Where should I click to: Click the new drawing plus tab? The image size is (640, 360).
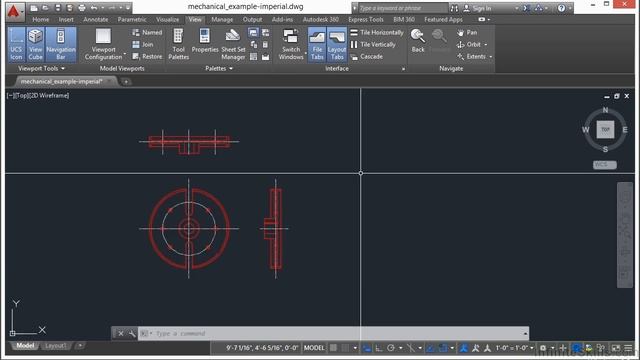[126, 82]
